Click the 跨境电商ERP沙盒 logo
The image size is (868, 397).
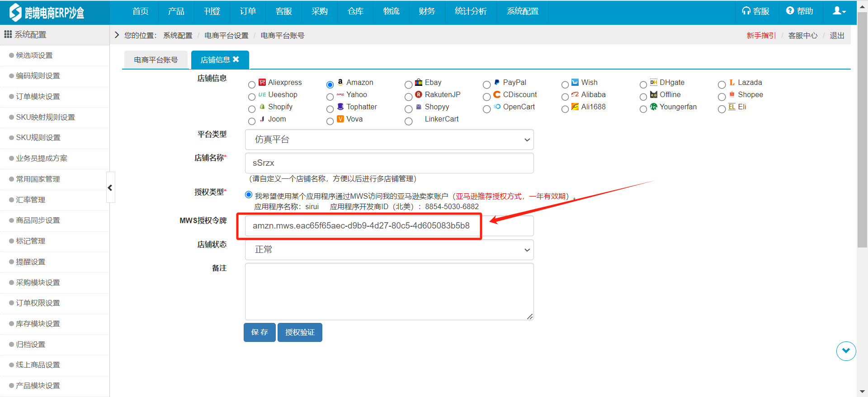47,12
